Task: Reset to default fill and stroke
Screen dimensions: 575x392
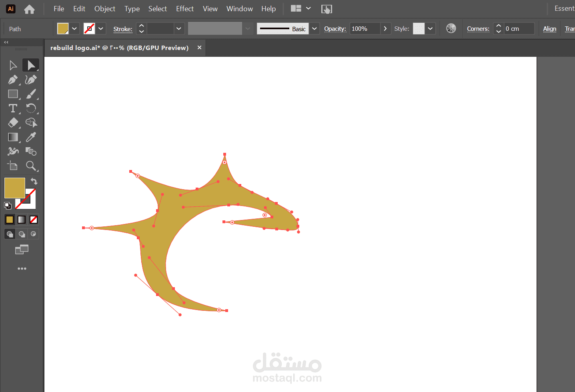Action: (8, 206)
